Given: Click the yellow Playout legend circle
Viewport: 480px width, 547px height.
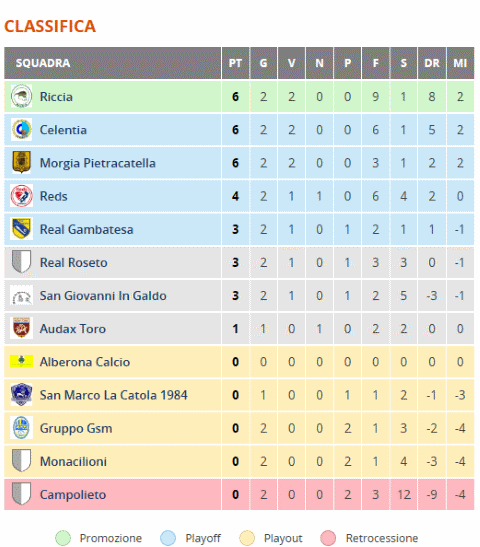Looking at the screenshot, I should click(x=247, y=538).
